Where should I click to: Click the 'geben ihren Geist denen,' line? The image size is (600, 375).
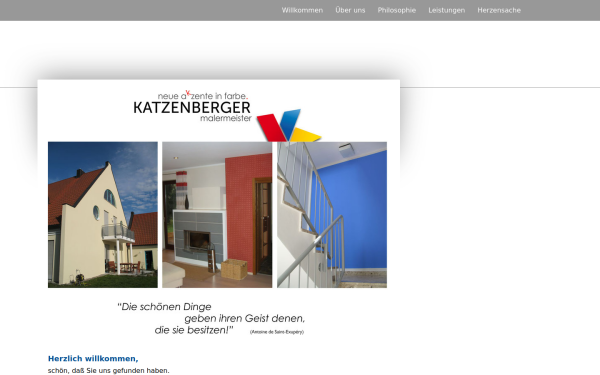pyautogui.click(x=245, y=319)
